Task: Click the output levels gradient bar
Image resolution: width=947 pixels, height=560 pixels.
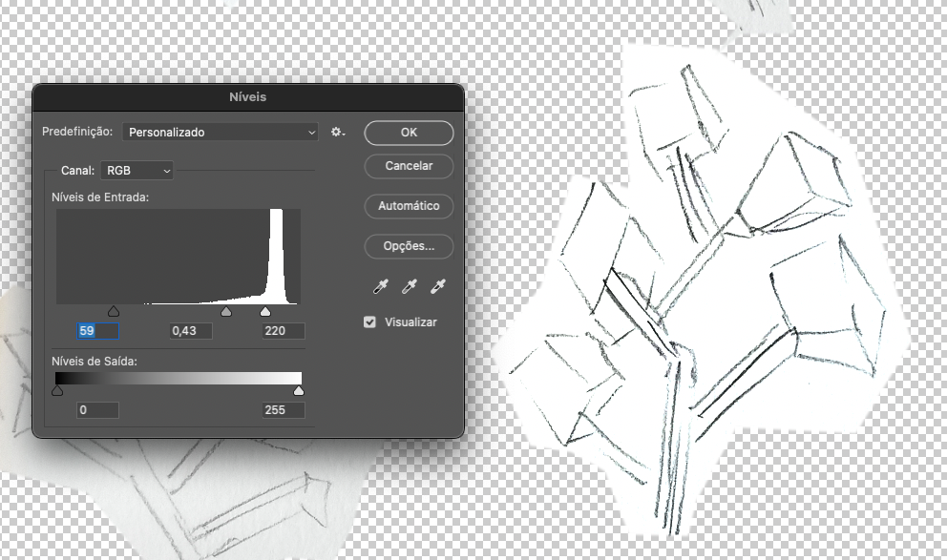Action: pyautogui.click(x=179, y=379)
